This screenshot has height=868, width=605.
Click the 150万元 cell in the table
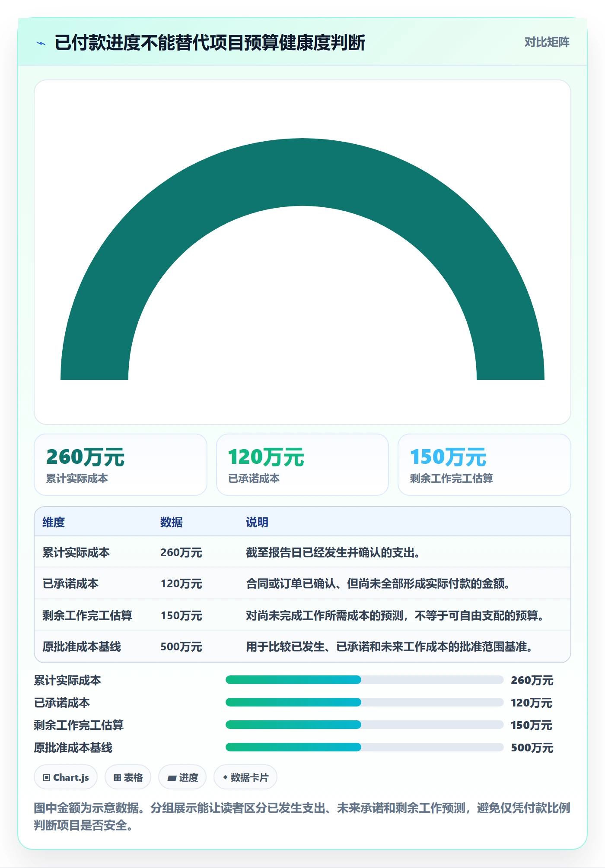point(181,615)
